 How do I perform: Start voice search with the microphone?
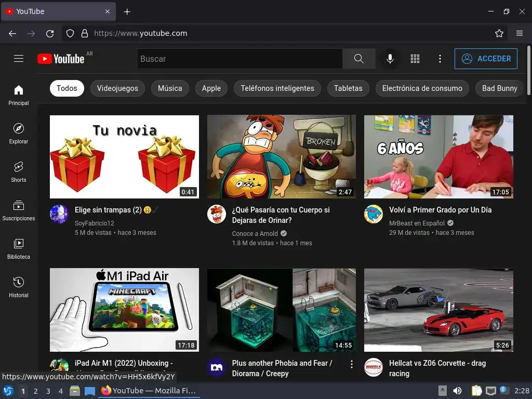(390, 59)
